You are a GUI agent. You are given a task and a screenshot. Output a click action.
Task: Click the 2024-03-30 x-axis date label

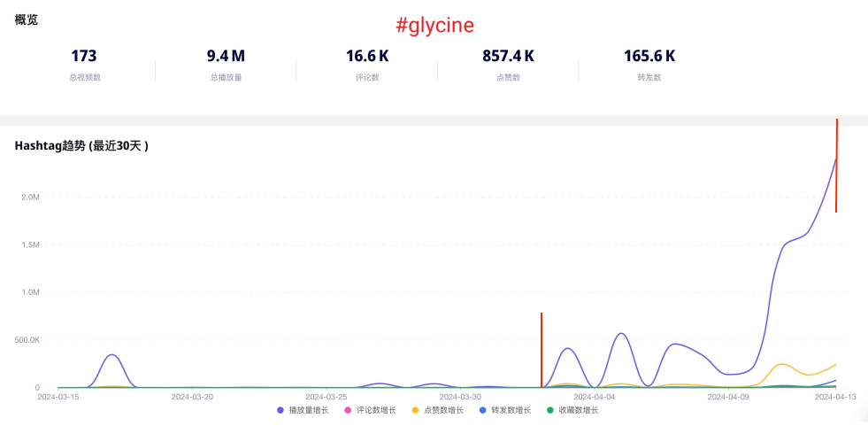(460, 397)
